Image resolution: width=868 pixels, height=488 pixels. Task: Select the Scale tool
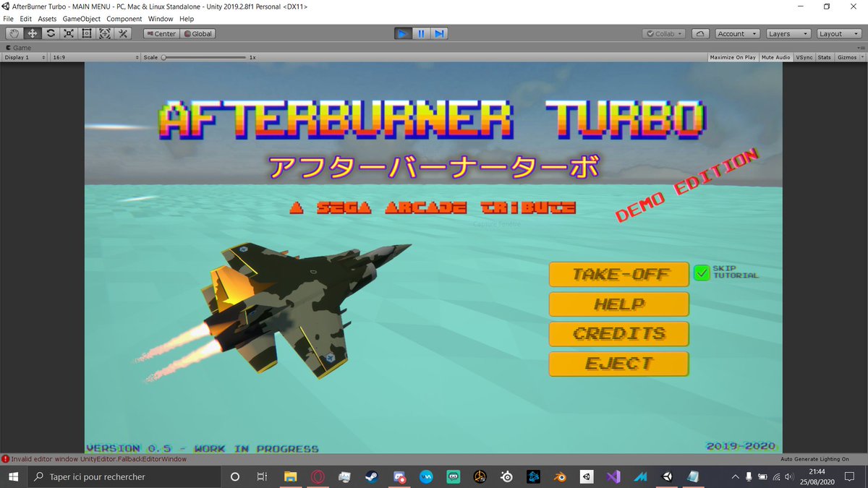tap(69, 33)
